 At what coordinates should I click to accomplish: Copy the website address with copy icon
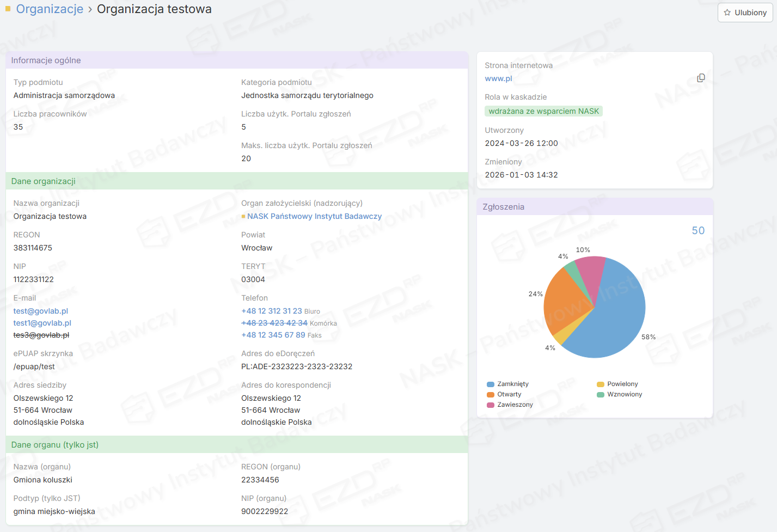701,78
